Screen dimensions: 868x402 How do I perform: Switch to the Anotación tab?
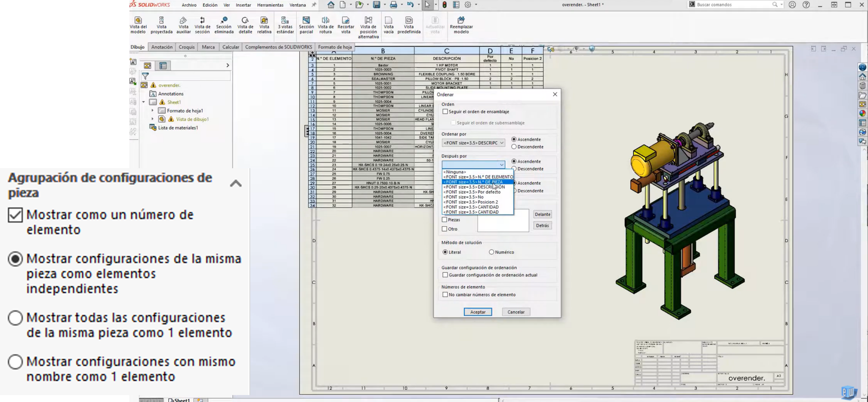[162, 47]
